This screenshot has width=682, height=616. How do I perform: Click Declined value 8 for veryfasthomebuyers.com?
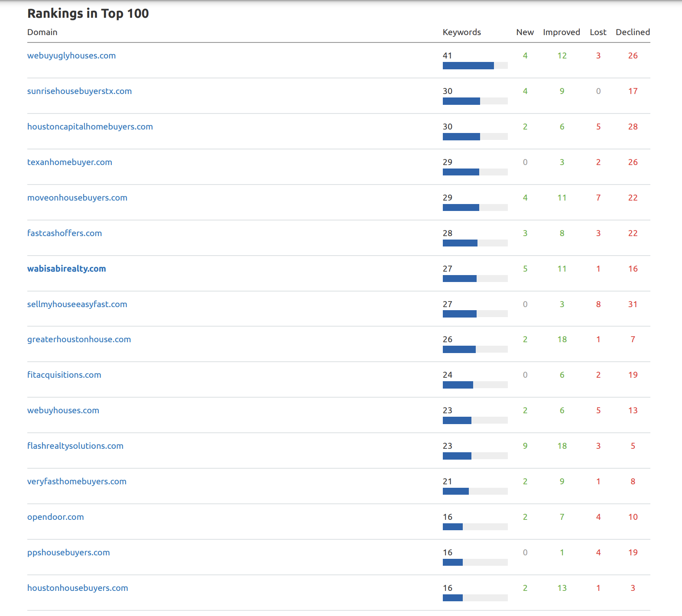633,481
